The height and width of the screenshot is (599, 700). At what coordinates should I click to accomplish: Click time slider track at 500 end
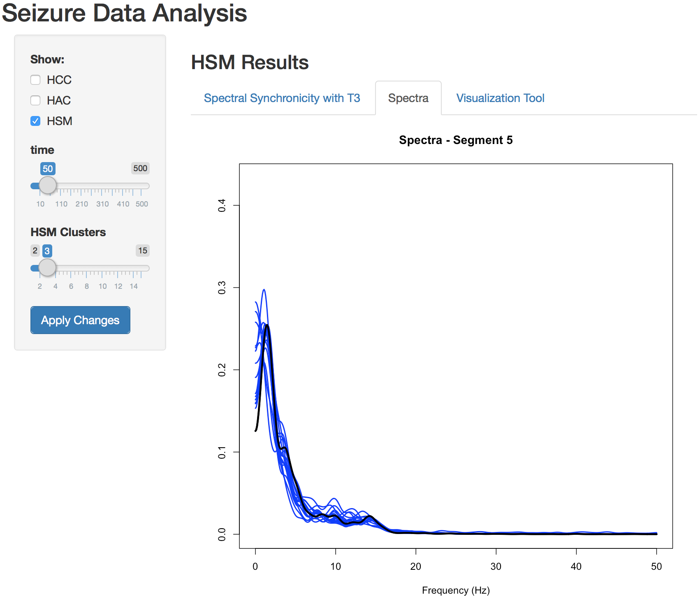[x=141, y=186]
